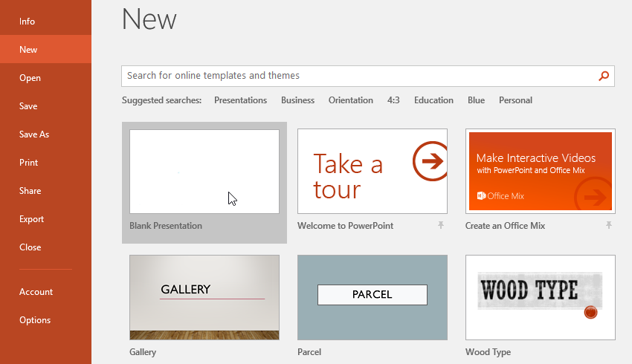Click the Education suggested search link

(x=433, y=100)
